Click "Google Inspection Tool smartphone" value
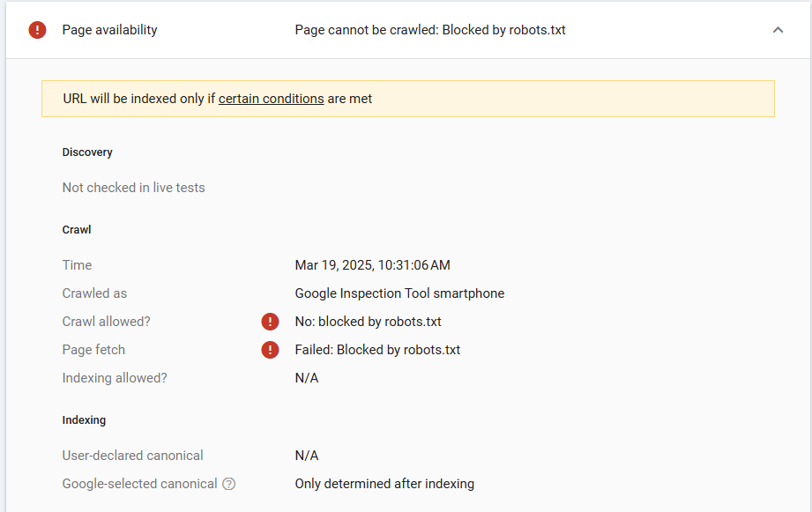 tap(399, 293)
